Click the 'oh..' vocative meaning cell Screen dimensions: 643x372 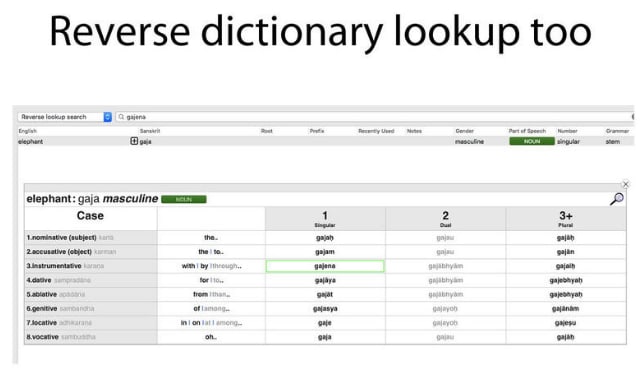coord(211,337)
